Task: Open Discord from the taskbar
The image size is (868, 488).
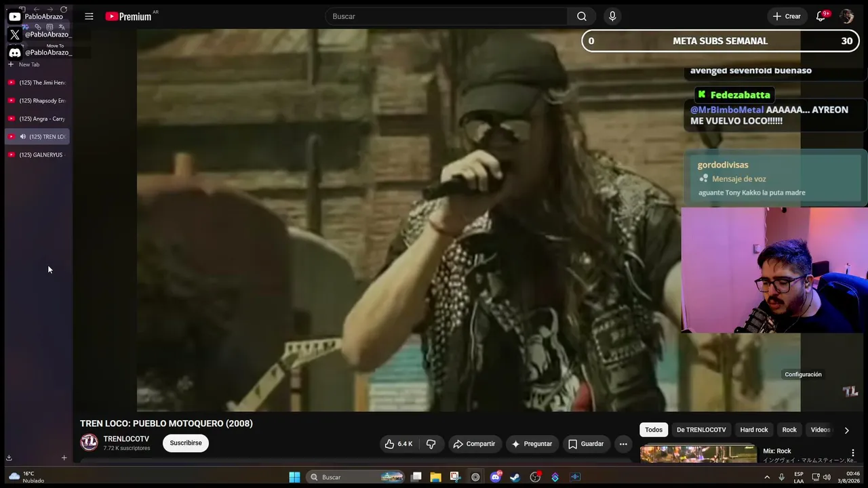Action: pos(496,477)
